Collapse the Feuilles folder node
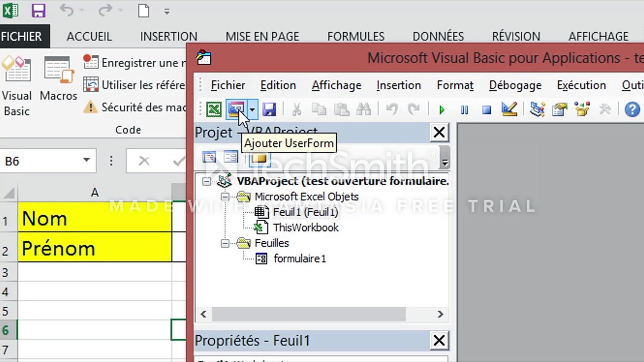The image size is (644, 362). pyautogui.click(x=225, y=243)
